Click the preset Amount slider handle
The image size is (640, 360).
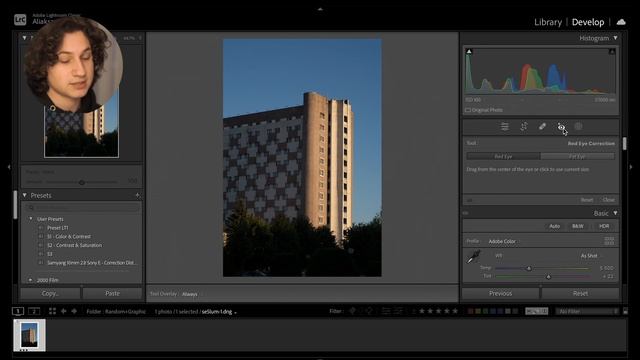[82, 182]
